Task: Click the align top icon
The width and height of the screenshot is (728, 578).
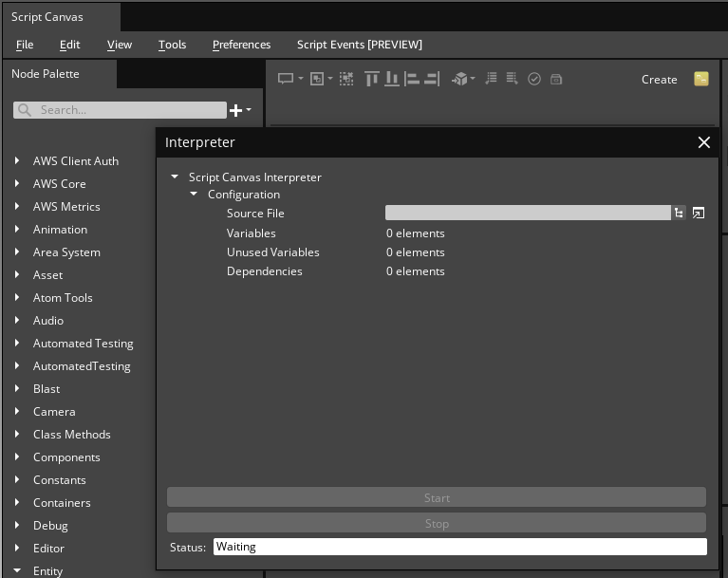Action: point(372,79)
